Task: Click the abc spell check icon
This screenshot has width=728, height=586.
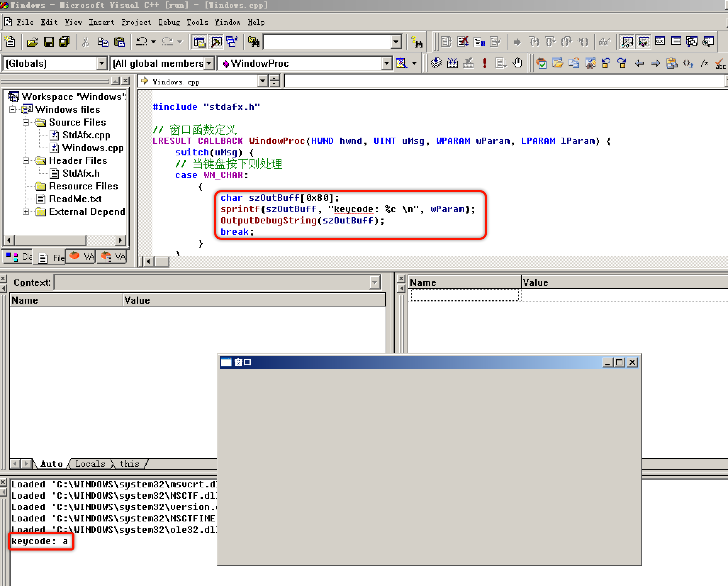Action: point(720,63)
